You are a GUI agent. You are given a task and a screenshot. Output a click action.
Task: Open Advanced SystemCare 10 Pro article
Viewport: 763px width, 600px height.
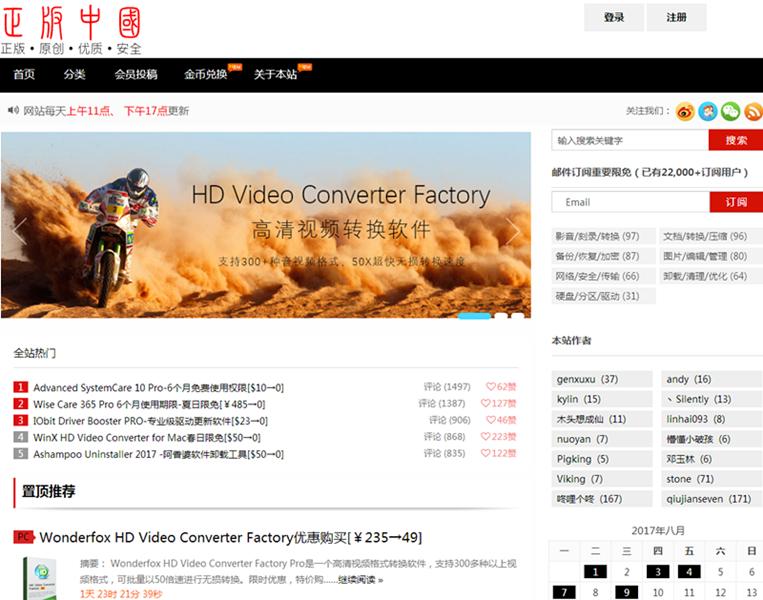point(159,388)
